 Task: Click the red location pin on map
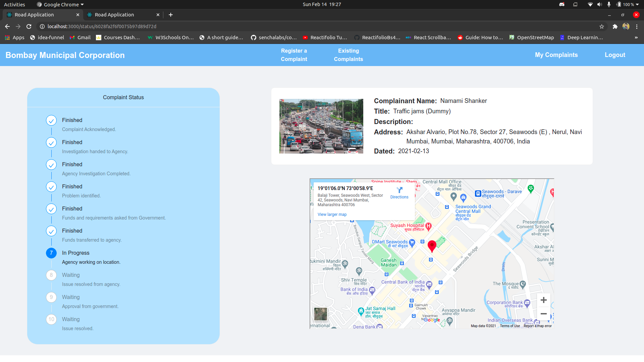coord(432,246)
